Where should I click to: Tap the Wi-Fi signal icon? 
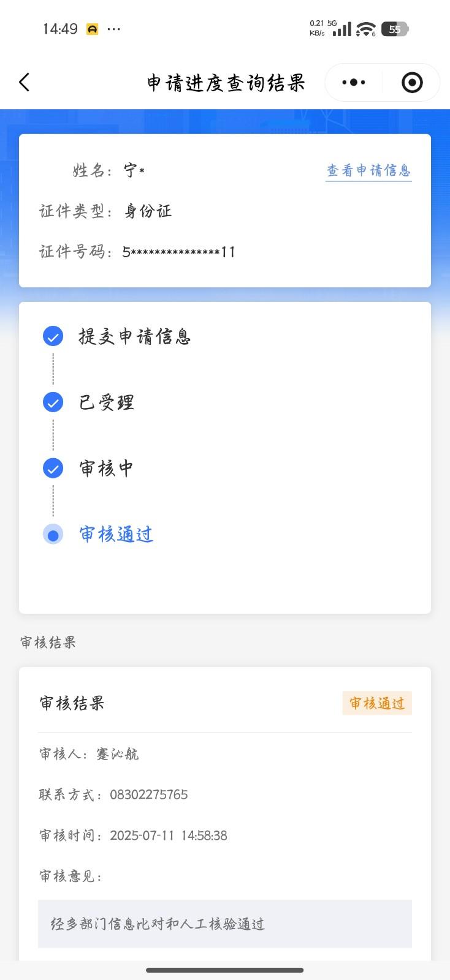366,29
